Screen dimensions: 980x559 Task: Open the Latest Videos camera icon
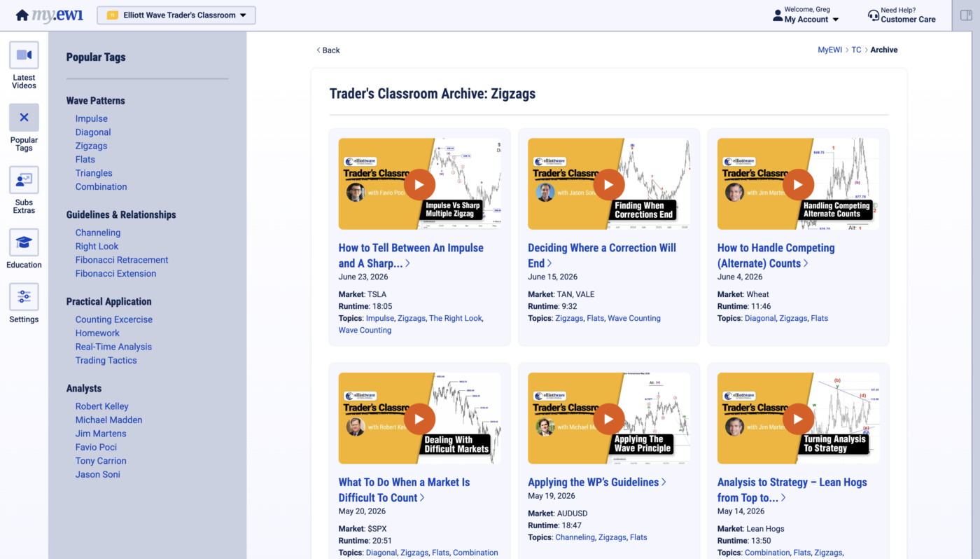24,55
